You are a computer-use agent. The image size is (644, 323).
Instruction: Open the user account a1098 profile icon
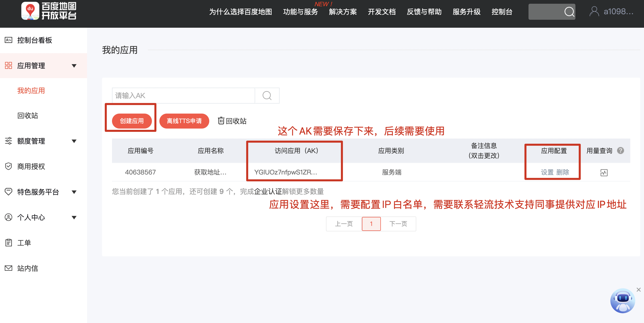tap(594, 11)
